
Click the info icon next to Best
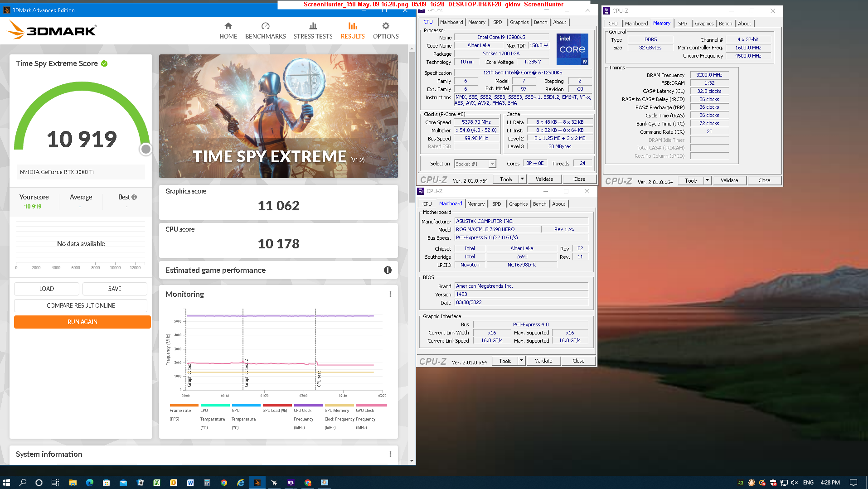pos(134,197)
